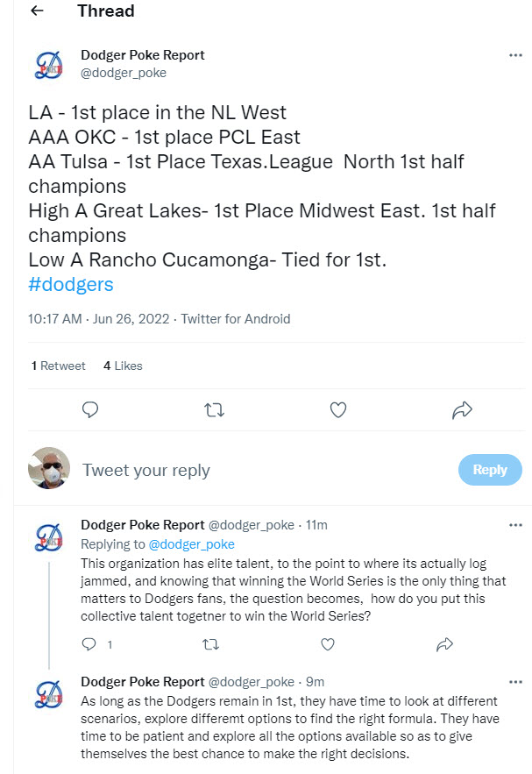Retweet the 11m reply about elite talent
The height and width of the screenshot is (774, 532).
(x=209, y=644)
